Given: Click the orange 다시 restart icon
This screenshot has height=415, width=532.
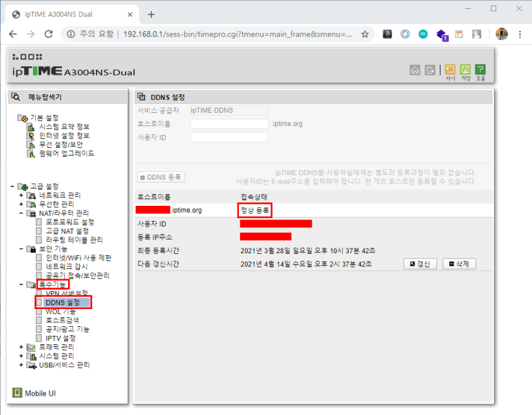Looking at the screenshot, I should (x=450, y=70).
